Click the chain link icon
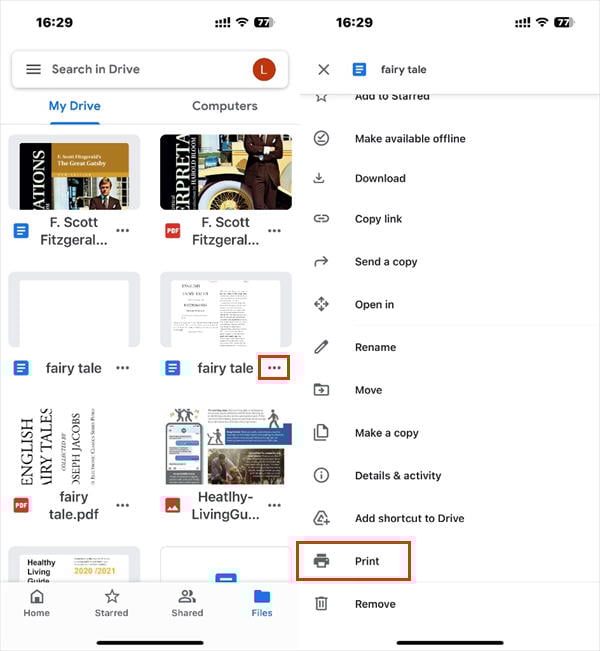Image resolution: width=600 pixels, height=651 pixels. pos(321,218)
